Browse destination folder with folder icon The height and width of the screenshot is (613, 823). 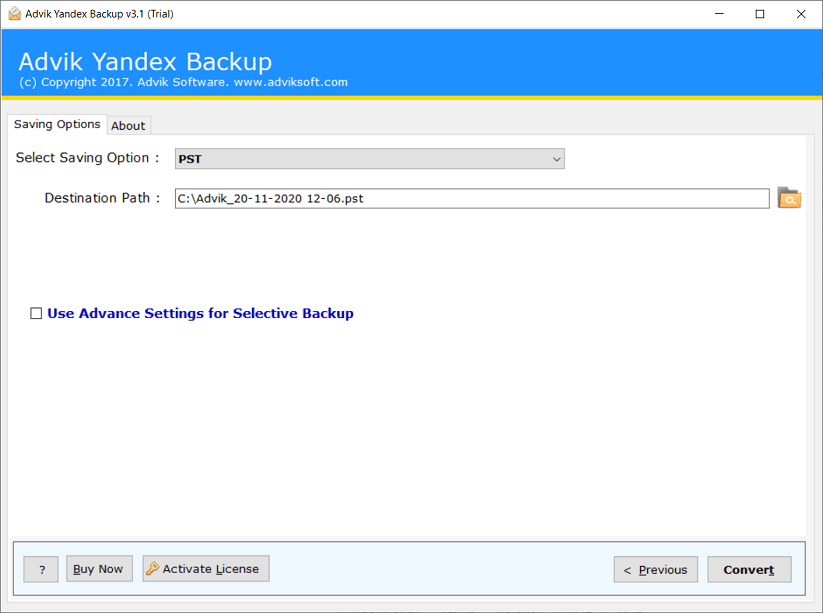click(x=789, y=198)
